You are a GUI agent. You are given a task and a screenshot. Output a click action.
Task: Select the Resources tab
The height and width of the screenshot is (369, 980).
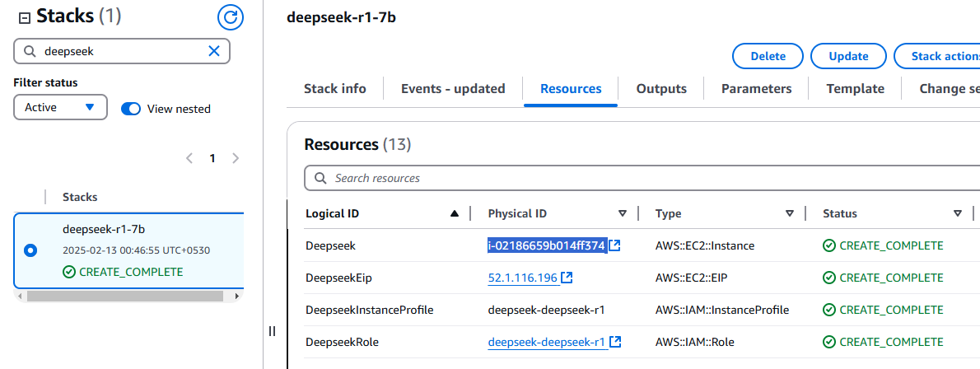point(571,89)
